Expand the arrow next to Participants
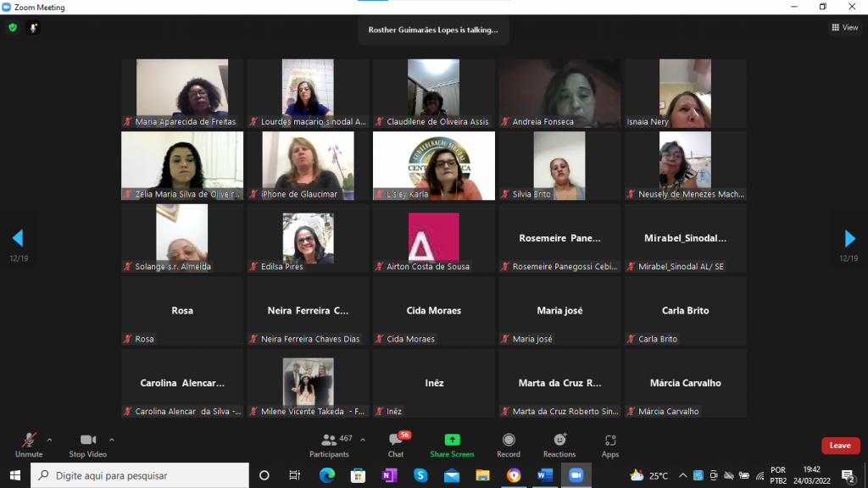This screenshot has width=868, height=488. (363, 440)
